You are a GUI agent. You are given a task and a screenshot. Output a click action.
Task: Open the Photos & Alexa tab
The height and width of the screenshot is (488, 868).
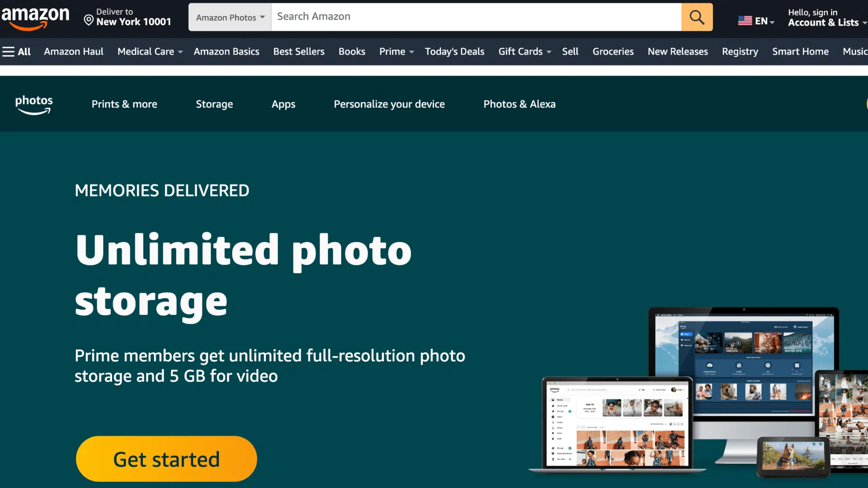pos(519,104)
